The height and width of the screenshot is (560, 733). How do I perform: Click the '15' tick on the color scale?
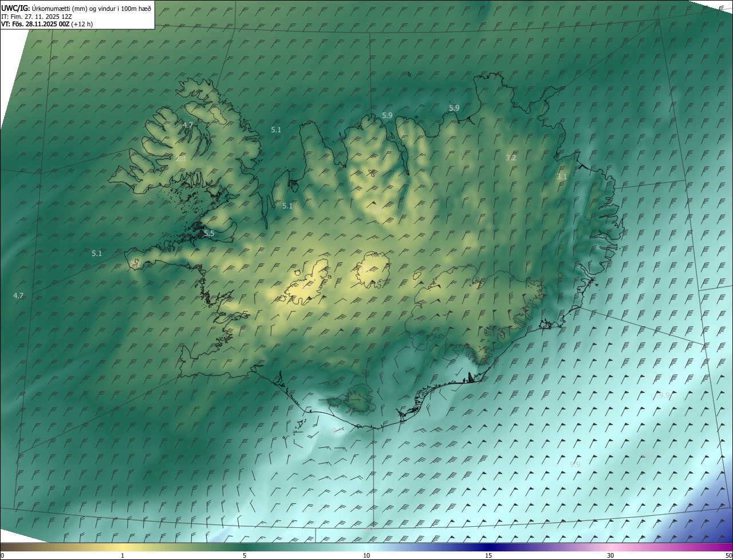(488, 555)
